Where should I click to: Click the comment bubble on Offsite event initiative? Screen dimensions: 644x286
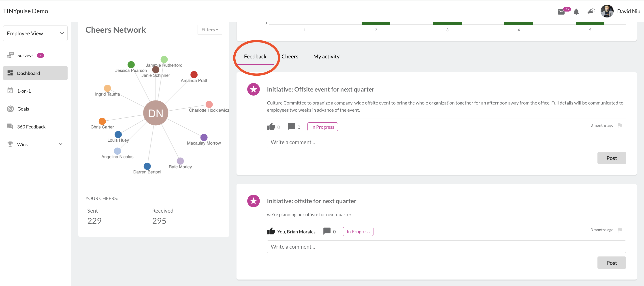[291, 127]
